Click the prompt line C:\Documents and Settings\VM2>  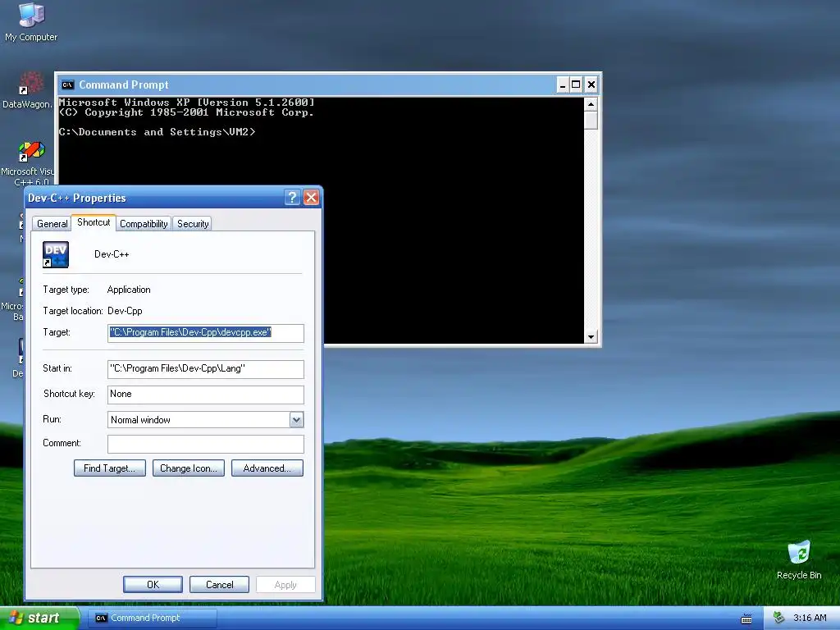(x=157, y=132)
